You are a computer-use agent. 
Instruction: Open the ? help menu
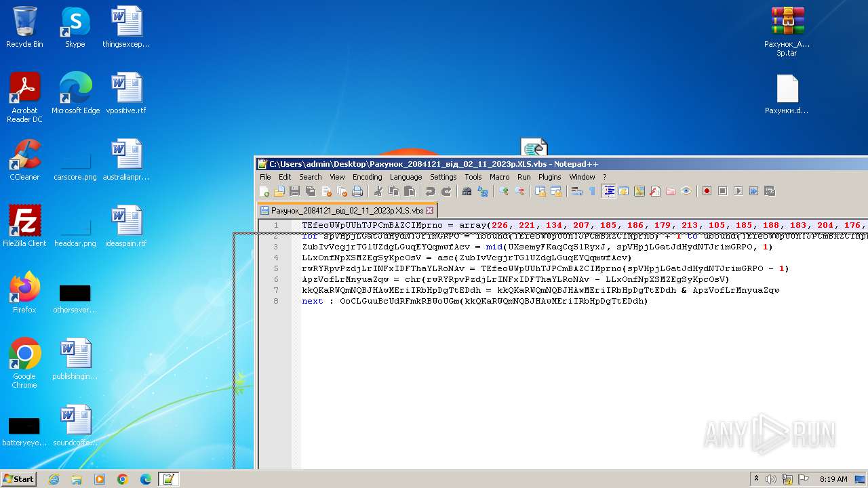[604, 177]
